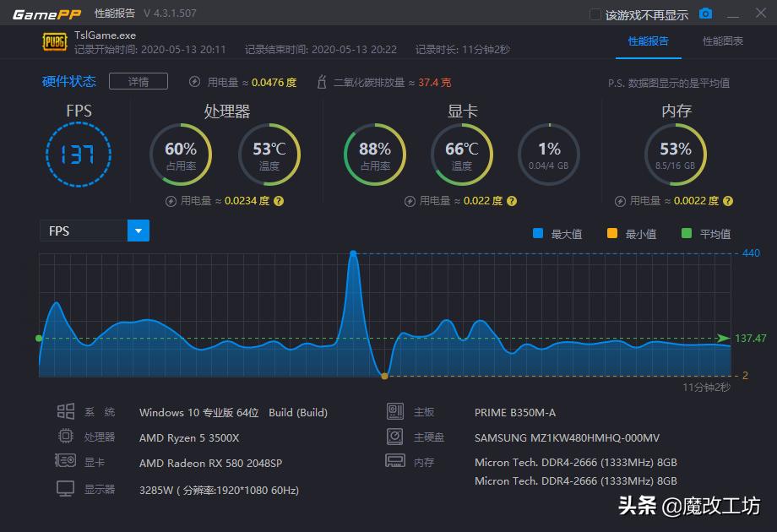Click the green average start marker
This screenshot has height=532, width=777.
tap(39, 339)
